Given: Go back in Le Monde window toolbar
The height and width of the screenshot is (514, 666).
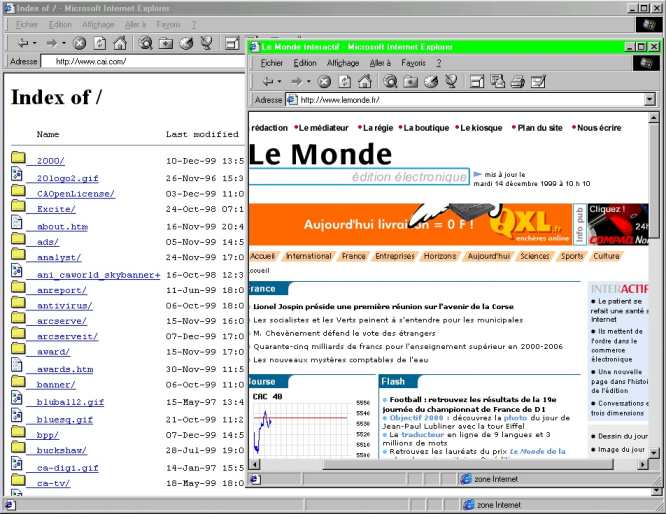Looking at the screenshot, I should 268,81.
